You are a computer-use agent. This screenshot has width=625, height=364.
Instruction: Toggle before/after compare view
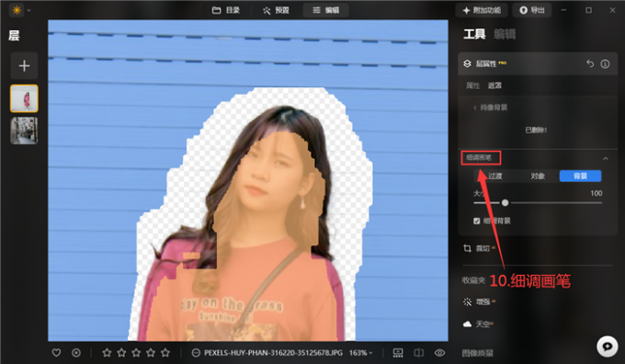418,353
